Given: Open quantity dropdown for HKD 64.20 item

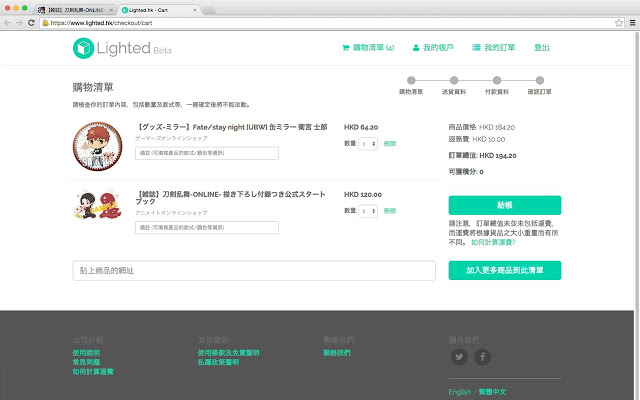Looking at the screenshot, I should click(x=368, y=144).
